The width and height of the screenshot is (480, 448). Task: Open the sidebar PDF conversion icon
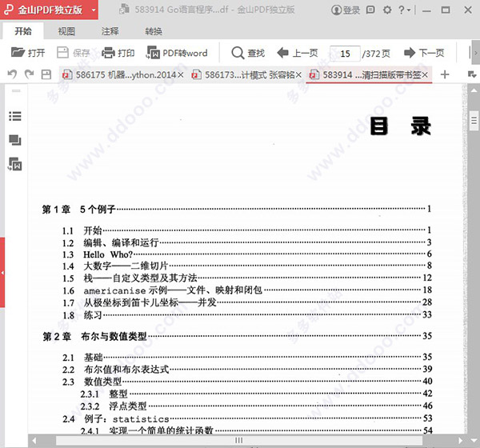tap(15, 164)
